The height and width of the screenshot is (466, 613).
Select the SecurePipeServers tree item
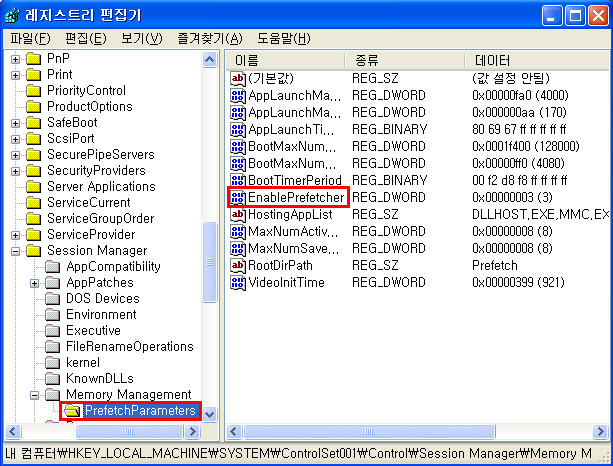pos(101,155)
